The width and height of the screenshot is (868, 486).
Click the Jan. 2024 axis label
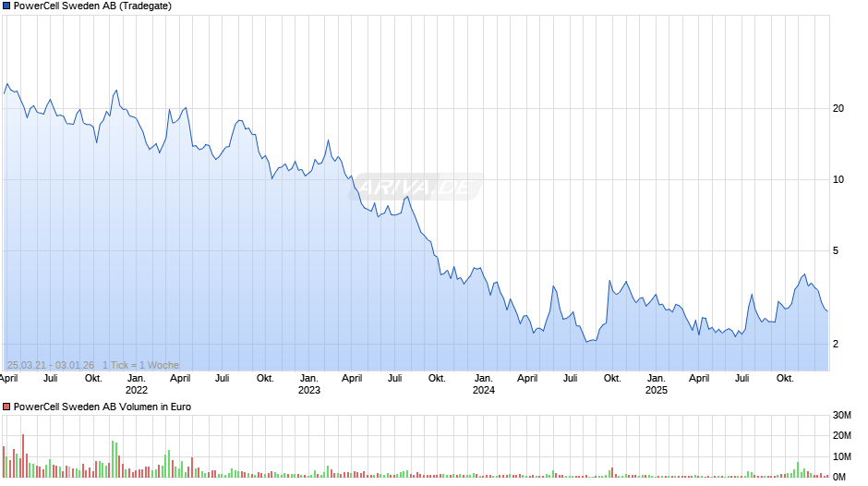[x=483, y=384]
